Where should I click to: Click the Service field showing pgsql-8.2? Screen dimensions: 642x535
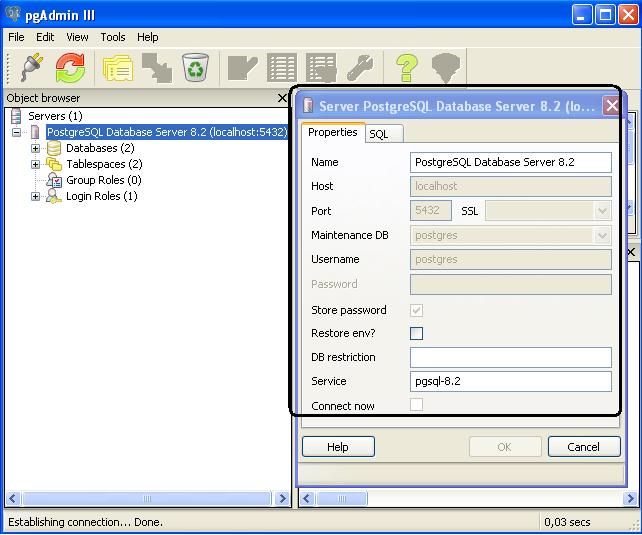coord(511,381)
